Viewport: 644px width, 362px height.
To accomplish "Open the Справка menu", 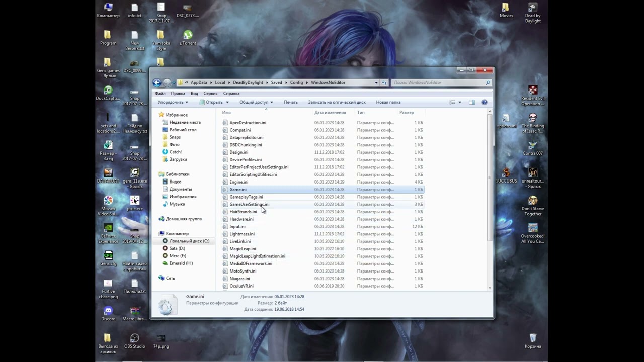I will point(231,93).
